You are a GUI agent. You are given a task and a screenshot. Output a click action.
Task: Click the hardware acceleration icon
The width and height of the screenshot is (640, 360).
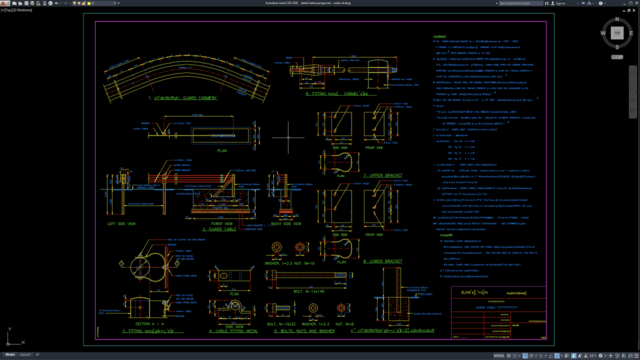[624, 356]
